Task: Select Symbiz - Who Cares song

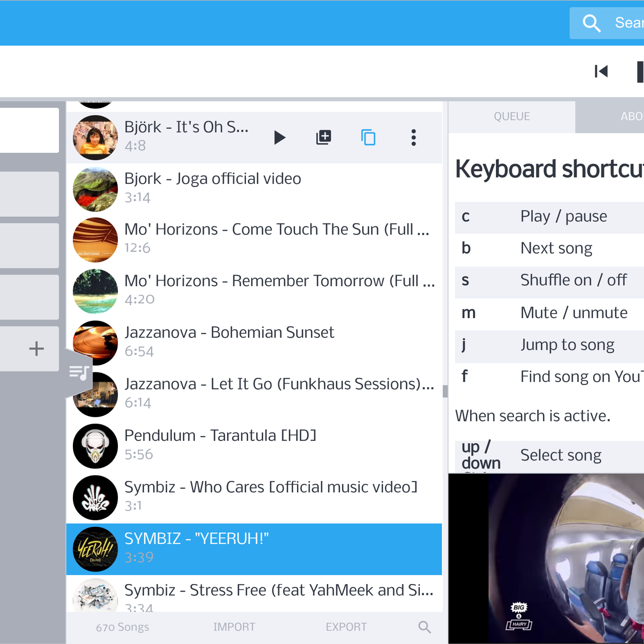Action: click(x=254, y=497)
